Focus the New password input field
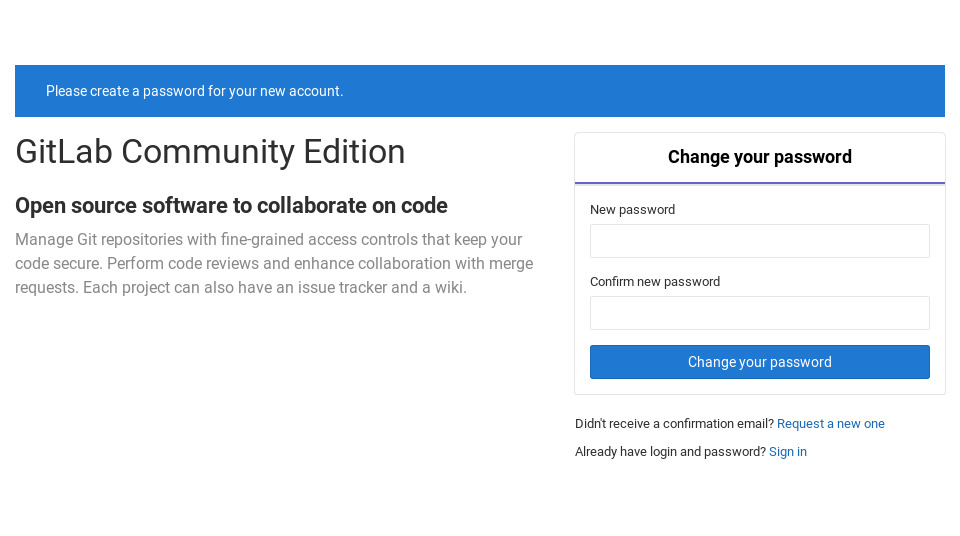This screenshot has width=960, height=536. pos(760,241)
